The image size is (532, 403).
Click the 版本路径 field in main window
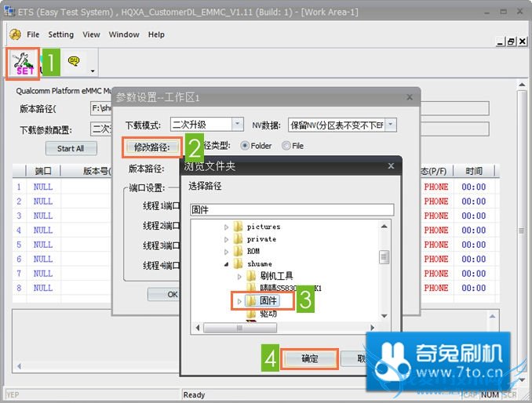click(290, 108)
